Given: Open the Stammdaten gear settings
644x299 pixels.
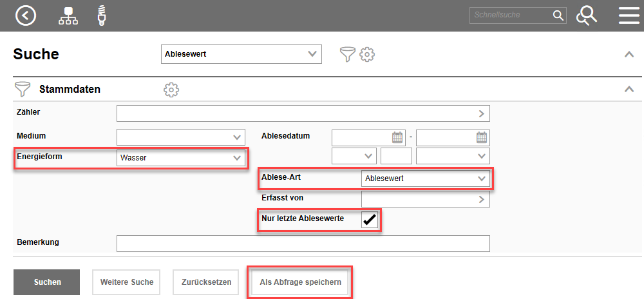Looking at the screenshot, I should [x=171, y=90].
